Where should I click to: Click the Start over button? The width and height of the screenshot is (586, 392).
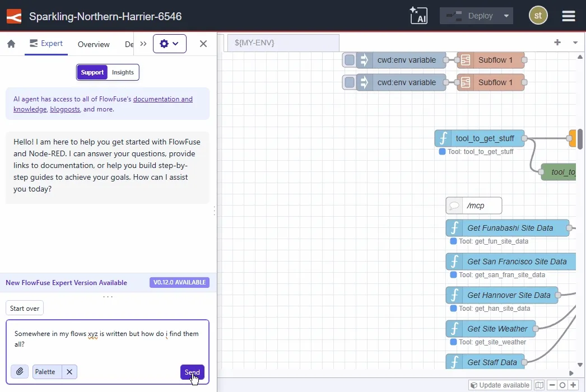[x=25, y=309]
